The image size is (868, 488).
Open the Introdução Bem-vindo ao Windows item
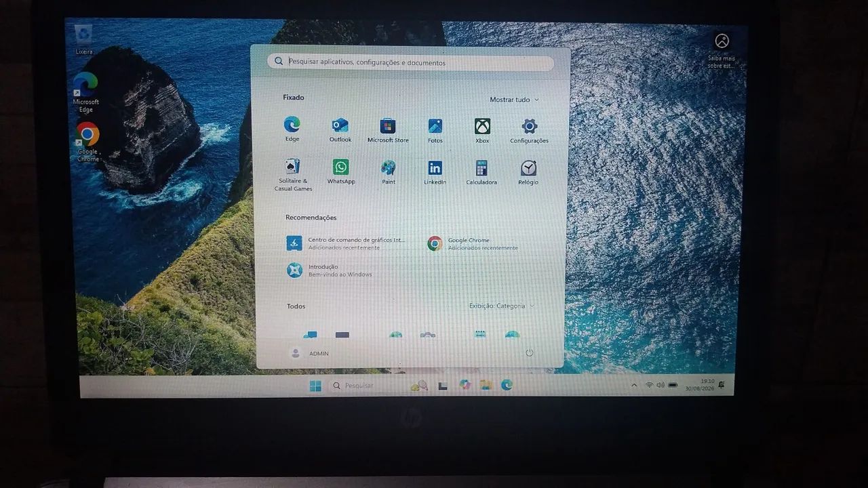click(x=330, y=270)
